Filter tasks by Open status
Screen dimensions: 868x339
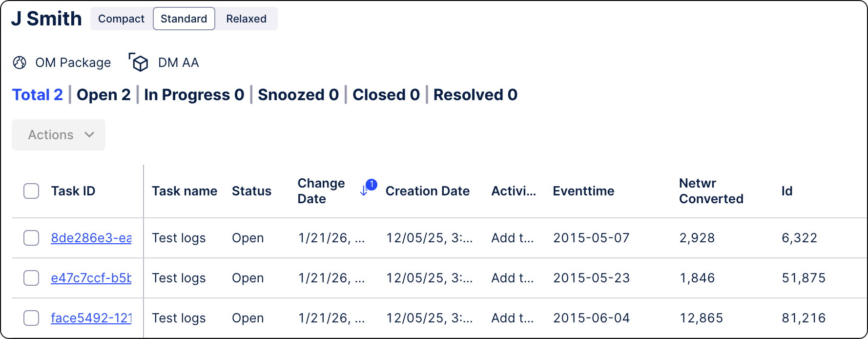[103, 94]
